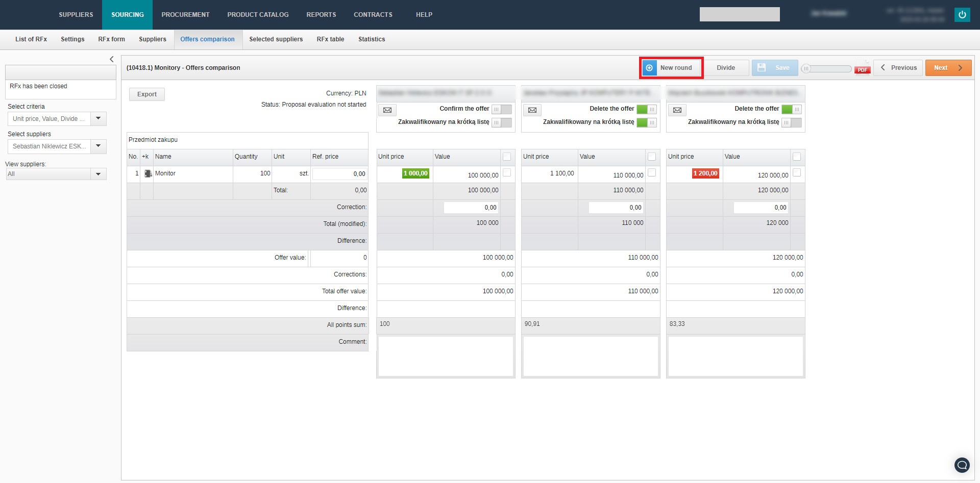Toggle Delete the offer for second supplier

[x=646, y=109]
